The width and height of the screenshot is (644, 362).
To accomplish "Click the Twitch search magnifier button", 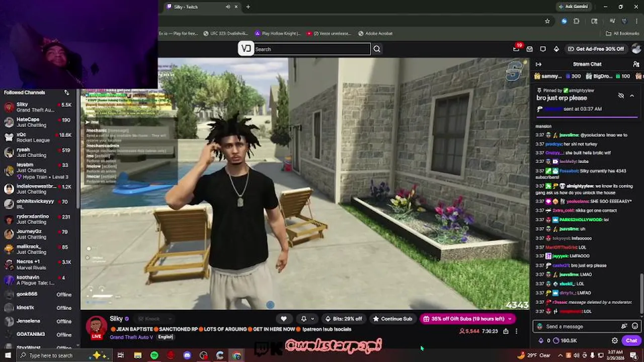I will tap(377, 49).
